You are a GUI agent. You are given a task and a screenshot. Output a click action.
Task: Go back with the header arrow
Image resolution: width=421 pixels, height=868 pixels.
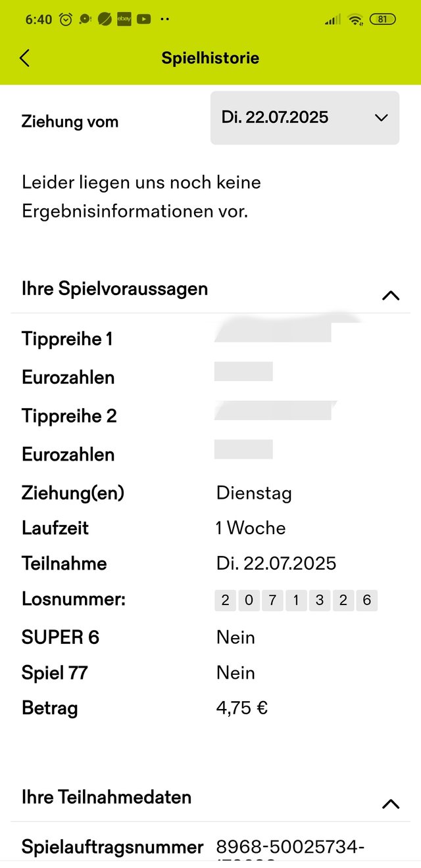24,58
